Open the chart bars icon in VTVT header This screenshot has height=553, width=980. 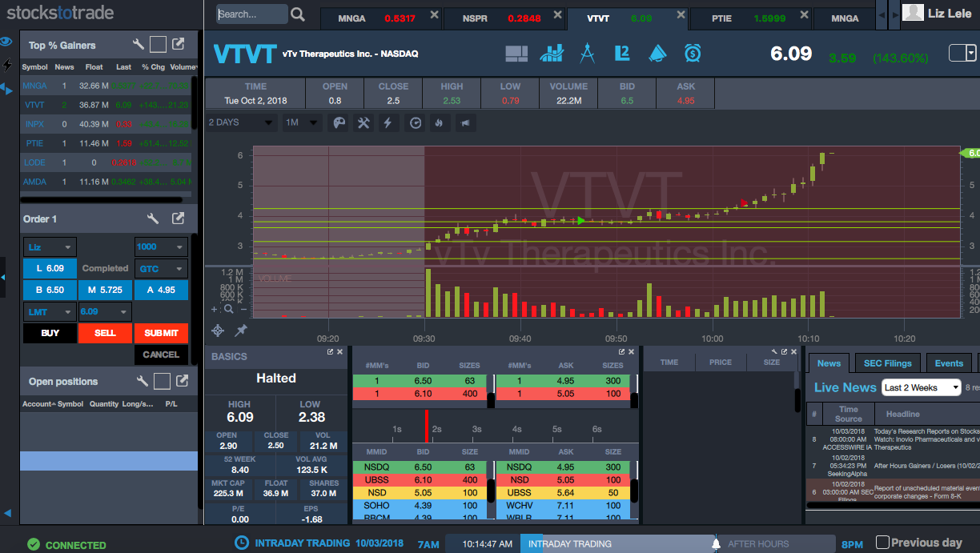pos(552,54)
